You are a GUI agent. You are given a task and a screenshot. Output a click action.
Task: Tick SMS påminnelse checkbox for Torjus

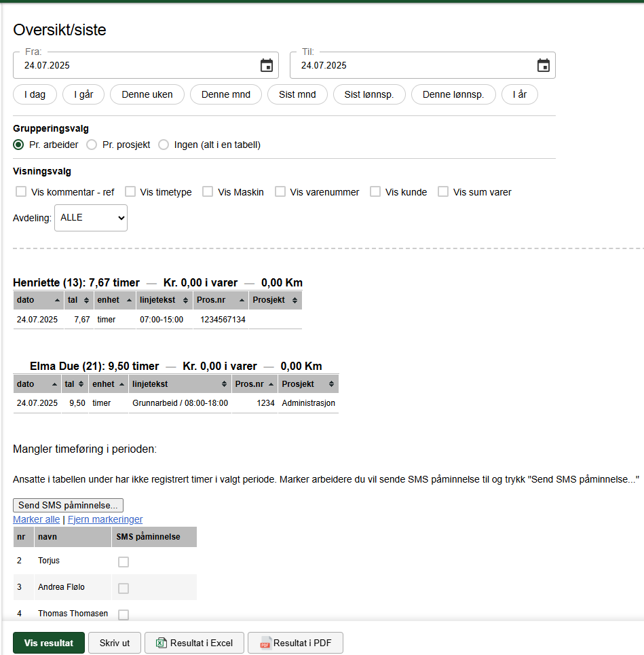[124, 562]
